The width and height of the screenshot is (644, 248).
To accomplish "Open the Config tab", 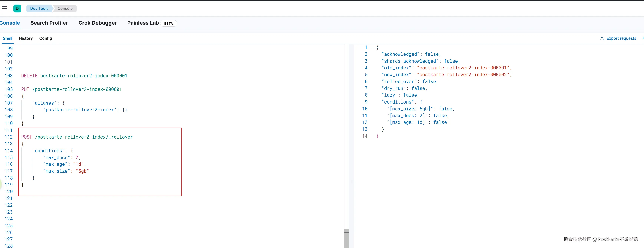I will coord(45,38).
